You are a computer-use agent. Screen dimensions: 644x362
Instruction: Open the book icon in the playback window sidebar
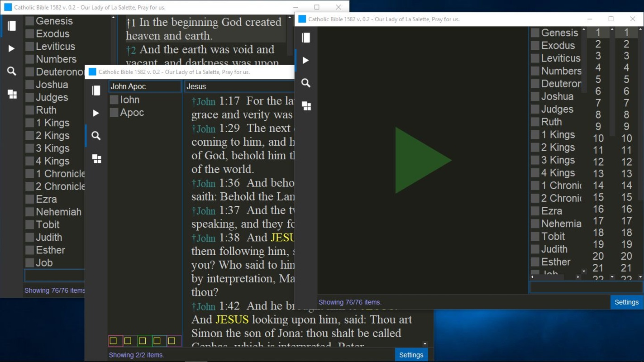(x=306, y=38)
